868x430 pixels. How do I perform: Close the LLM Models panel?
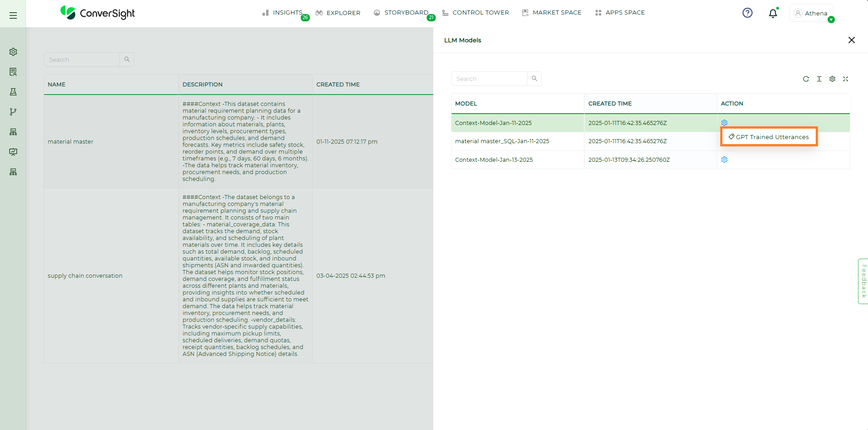click(852, 40)
